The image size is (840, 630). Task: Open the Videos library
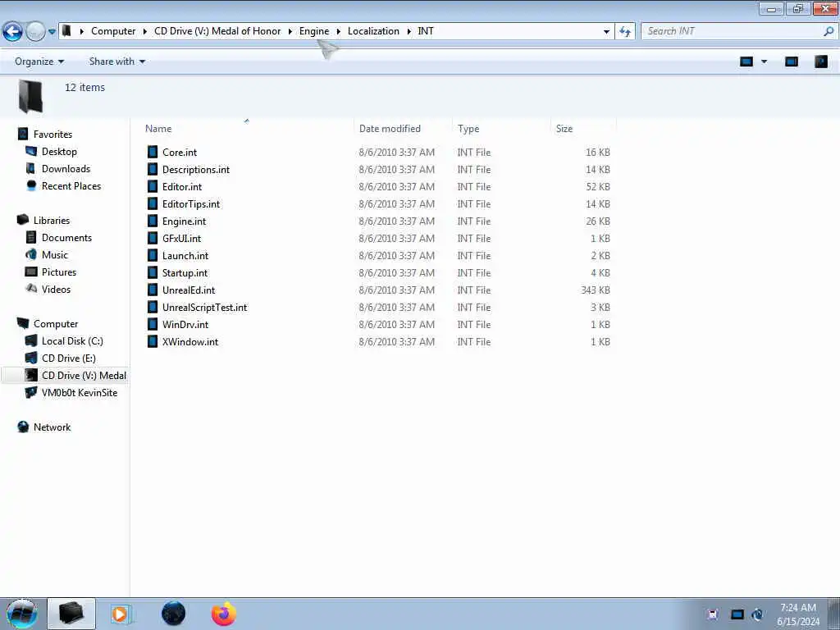(x=56, y=289)
